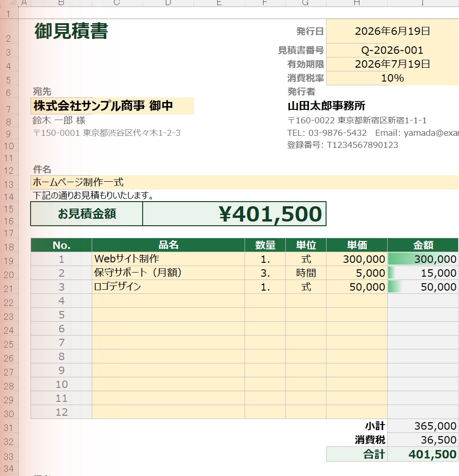This screenshot has width=459, height=476.
Task: Select the 登録番号: T1234567890123 text
Action: tap(343, 145)
